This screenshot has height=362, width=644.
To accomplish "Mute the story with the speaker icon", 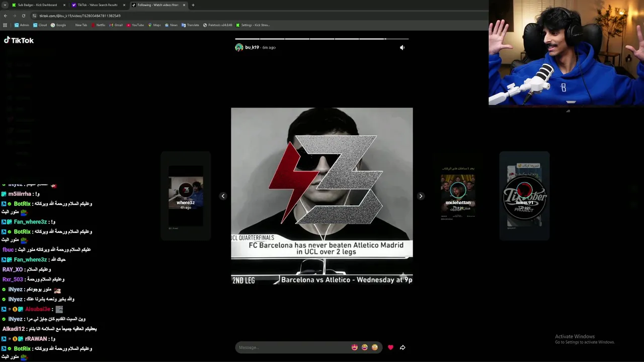I will tap(402, 47).
